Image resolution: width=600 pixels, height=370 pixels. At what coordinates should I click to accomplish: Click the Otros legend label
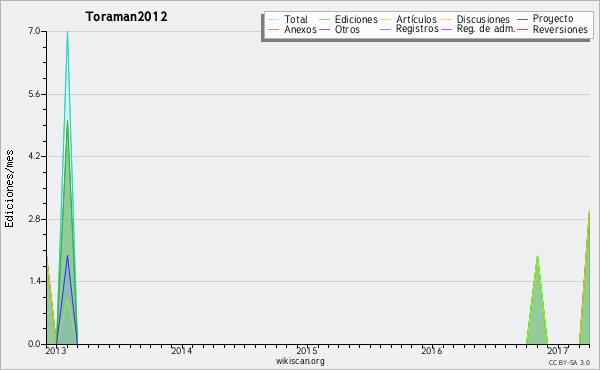point(347,29)
